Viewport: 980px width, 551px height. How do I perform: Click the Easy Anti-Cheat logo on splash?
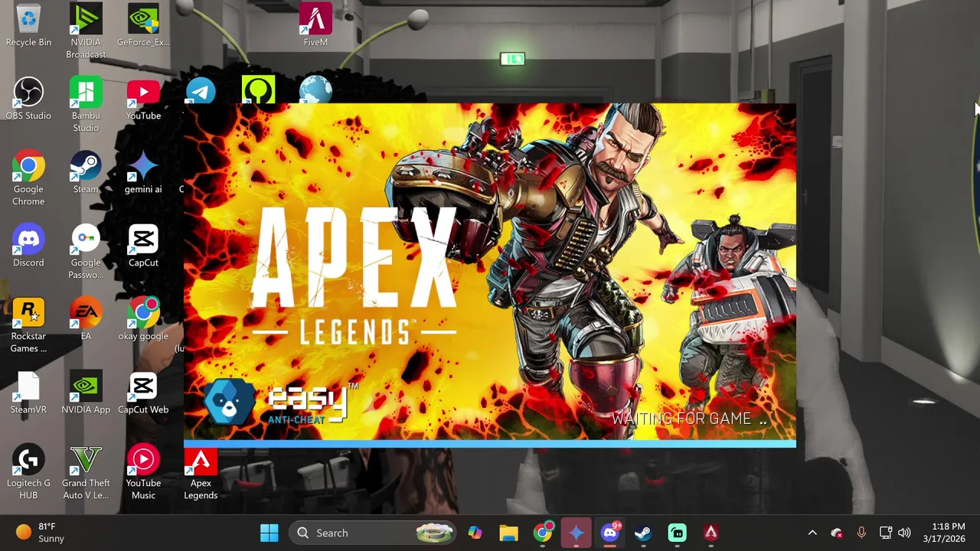click(279, 402)
